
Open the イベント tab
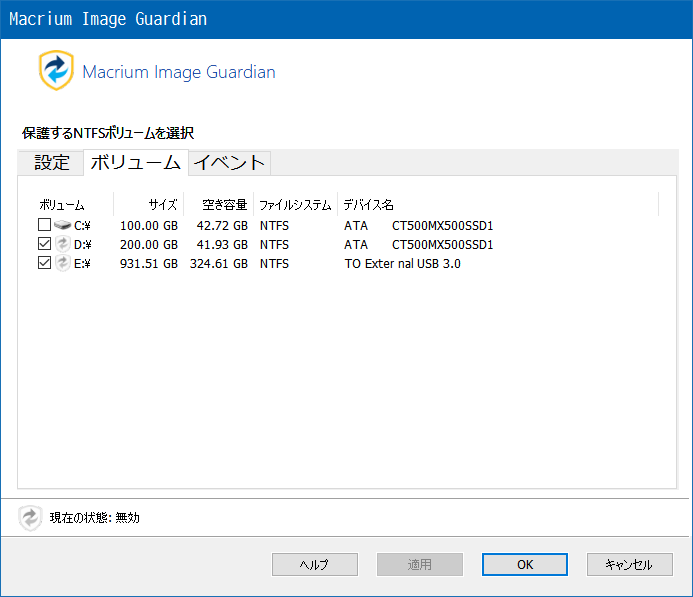(229, 163)
